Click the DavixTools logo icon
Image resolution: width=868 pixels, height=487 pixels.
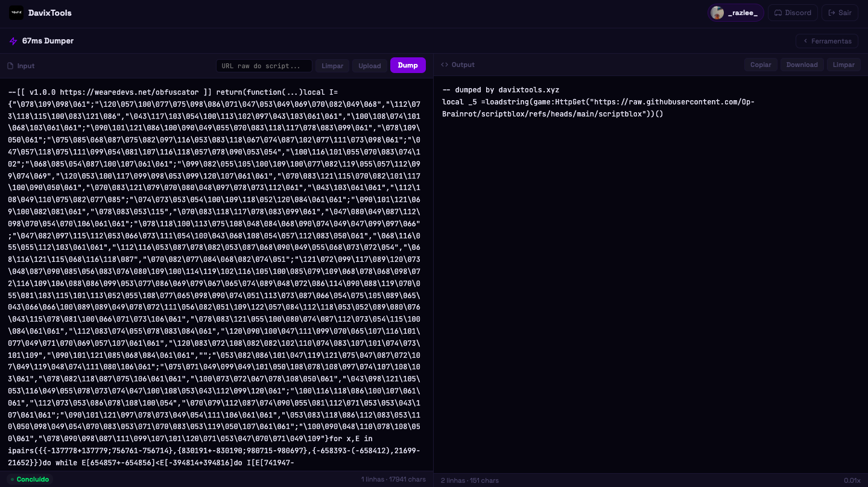pyautogui.click(x=16, y=13)
